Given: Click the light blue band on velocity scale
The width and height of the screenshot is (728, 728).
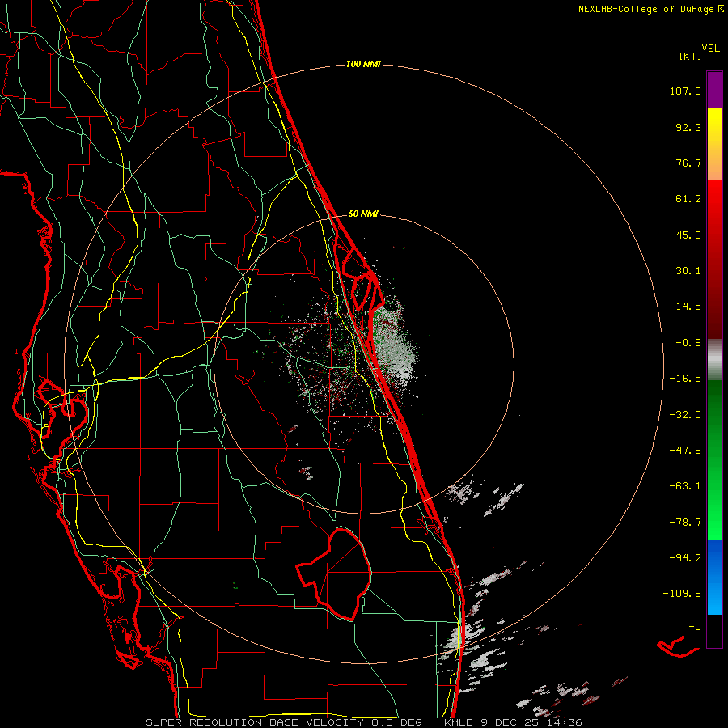Looking at the screenshot, I should 714,599.
